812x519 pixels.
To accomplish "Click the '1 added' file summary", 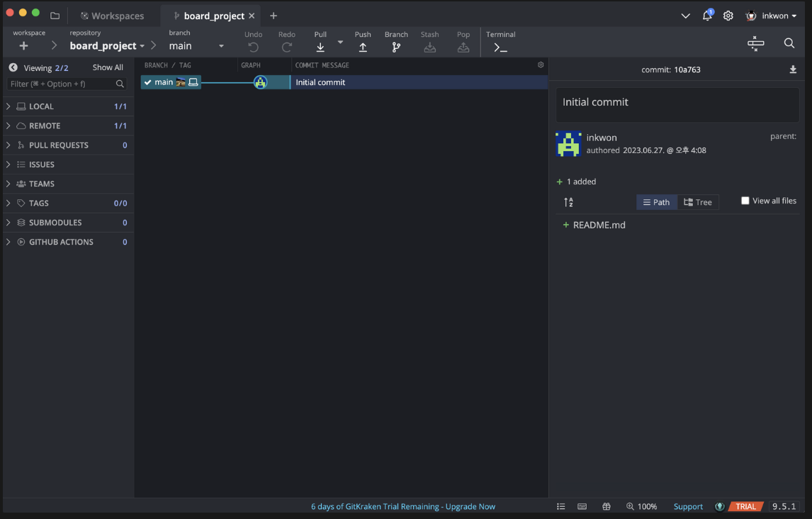I will [576, 182].
